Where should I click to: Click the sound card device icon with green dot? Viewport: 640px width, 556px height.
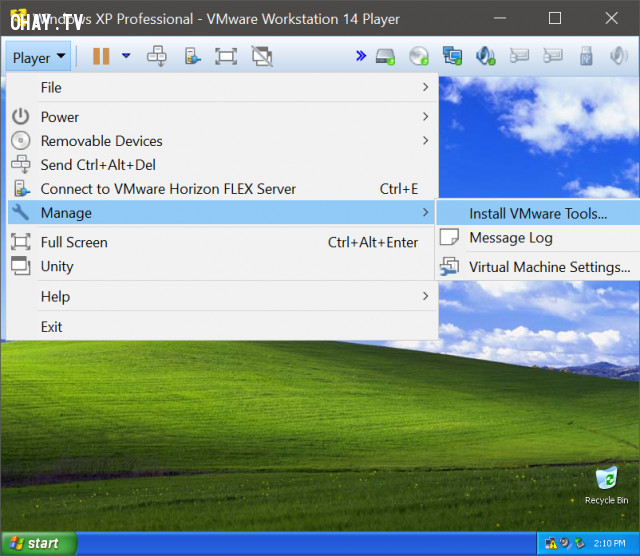(486, 56)
